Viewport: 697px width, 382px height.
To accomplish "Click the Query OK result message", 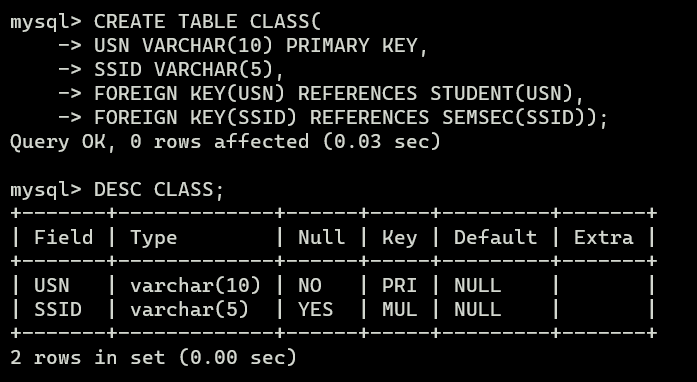I will [225, 142].
